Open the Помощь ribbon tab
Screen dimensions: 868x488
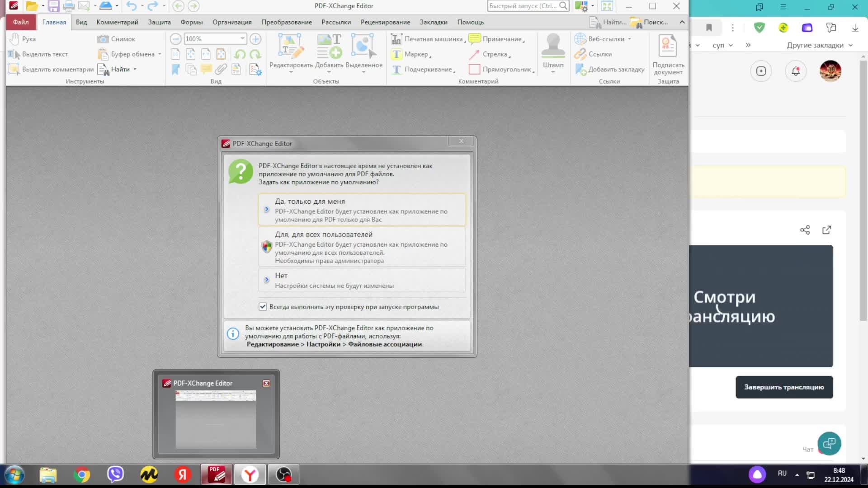pyautogui.click(x=470, y=22)
